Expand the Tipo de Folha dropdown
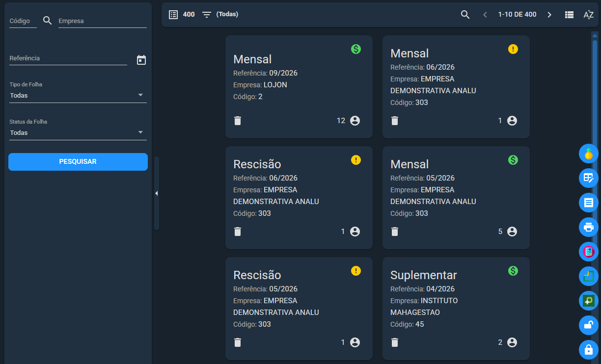The width and height of the screenshot is (601, 364). [x=78, y=95]
